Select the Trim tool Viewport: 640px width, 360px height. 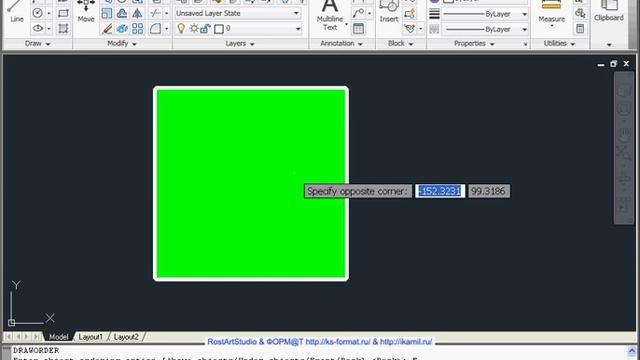155,13
